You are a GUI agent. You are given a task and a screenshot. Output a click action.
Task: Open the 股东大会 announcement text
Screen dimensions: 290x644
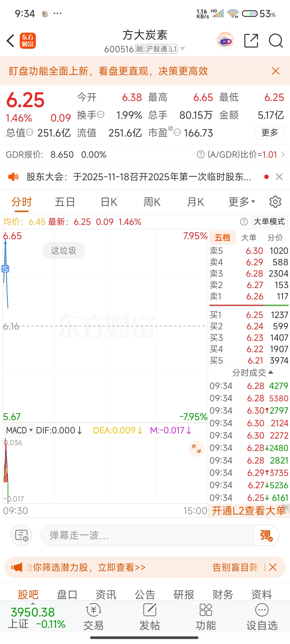[139, 177]
